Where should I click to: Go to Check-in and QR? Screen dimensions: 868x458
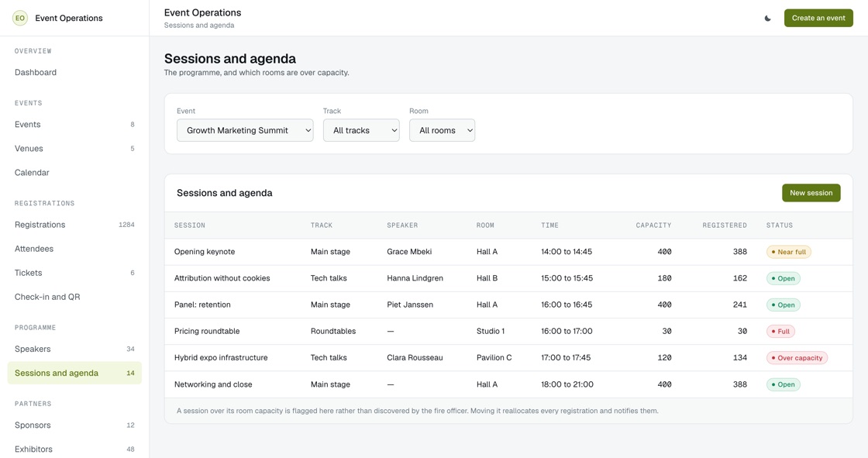click(74, 297)
